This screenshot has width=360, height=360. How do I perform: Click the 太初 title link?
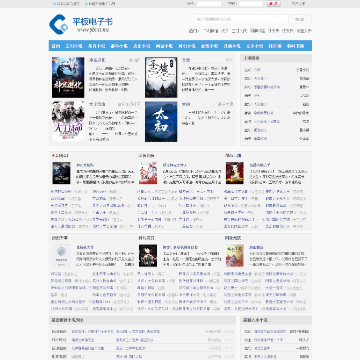pyautogui.click(x=186, y=104)
